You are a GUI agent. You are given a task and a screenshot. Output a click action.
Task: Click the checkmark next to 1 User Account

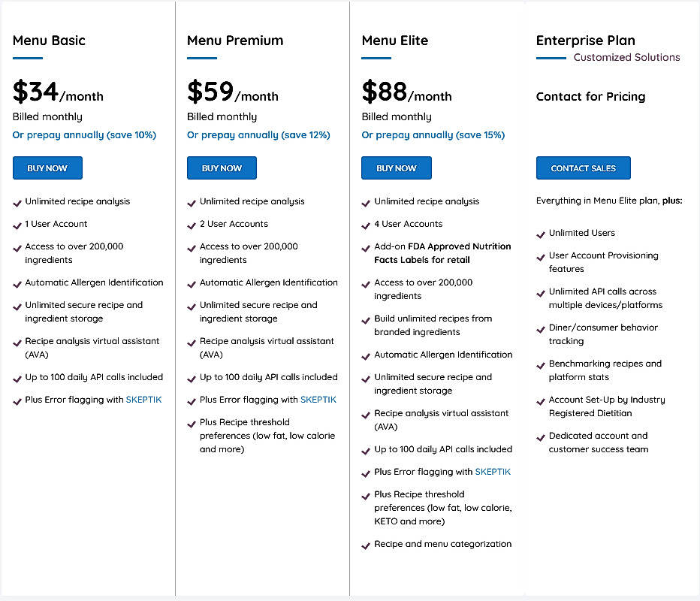pyautogui.click(x=17, y=224)
